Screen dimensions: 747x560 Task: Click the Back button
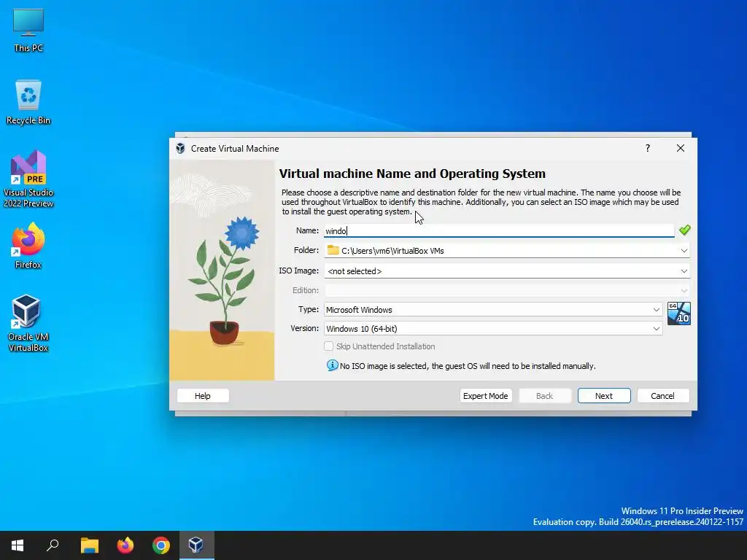tap(544, 396)
